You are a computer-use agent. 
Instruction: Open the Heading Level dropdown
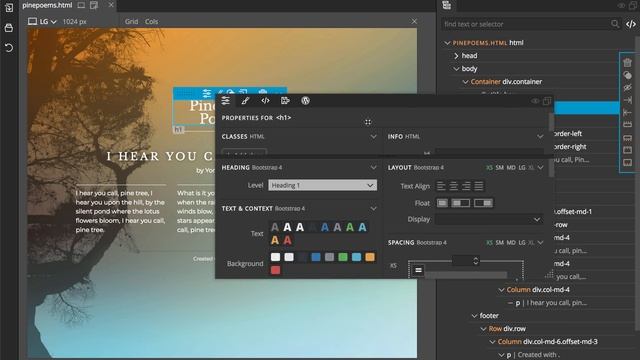[322, 185]
